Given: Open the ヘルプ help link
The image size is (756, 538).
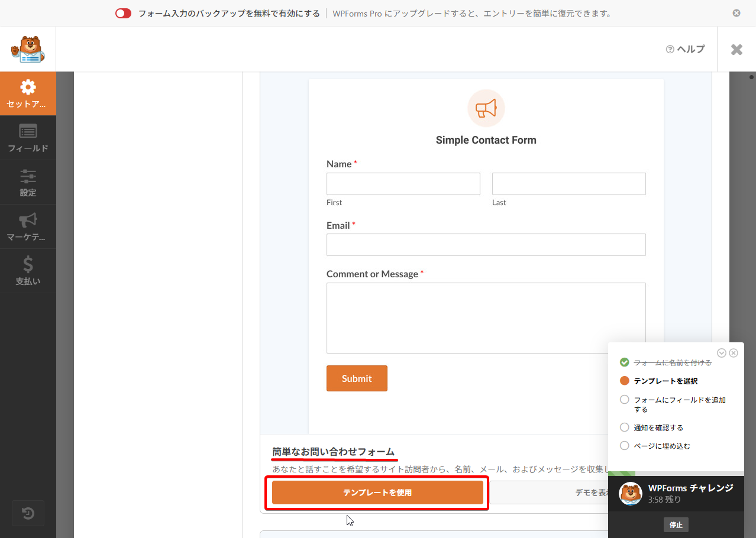Looking at the screenshot, I should coord(686,49).
